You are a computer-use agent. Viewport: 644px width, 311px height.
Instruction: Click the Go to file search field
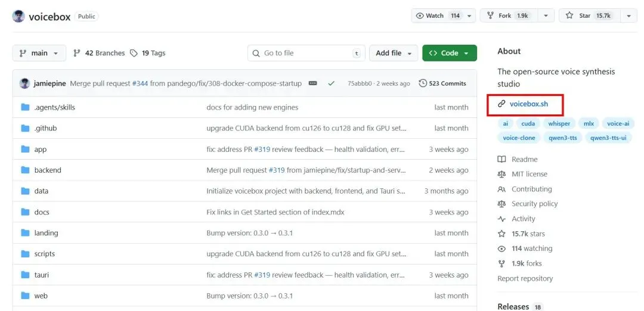306,53
